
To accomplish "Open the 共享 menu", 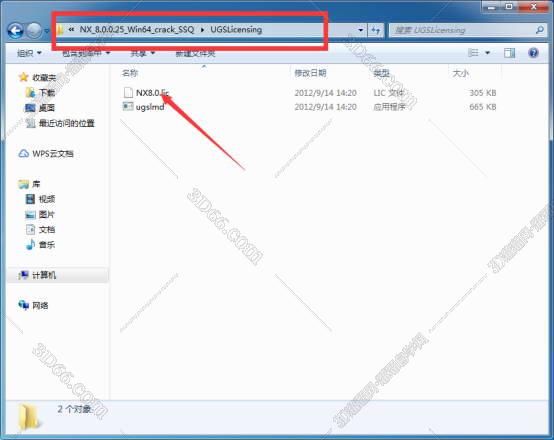I will point(142,53).
